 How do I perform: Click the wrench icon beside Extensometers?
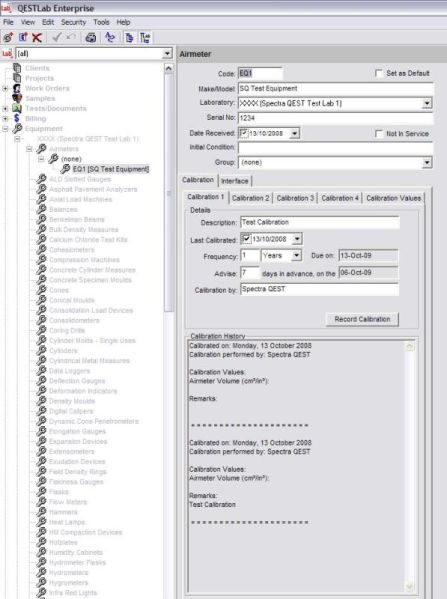(41, 451)
